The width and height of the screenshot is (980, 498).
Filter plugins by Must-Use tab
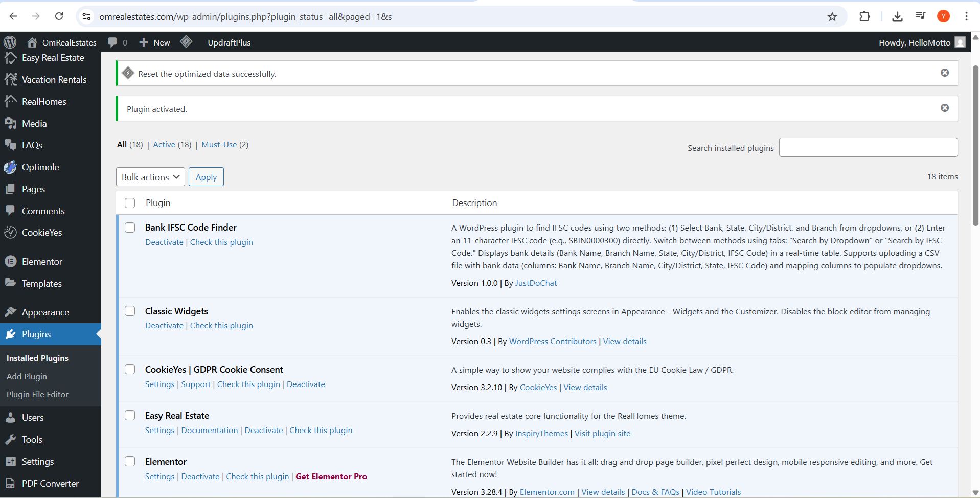click(x=219, y=145)
